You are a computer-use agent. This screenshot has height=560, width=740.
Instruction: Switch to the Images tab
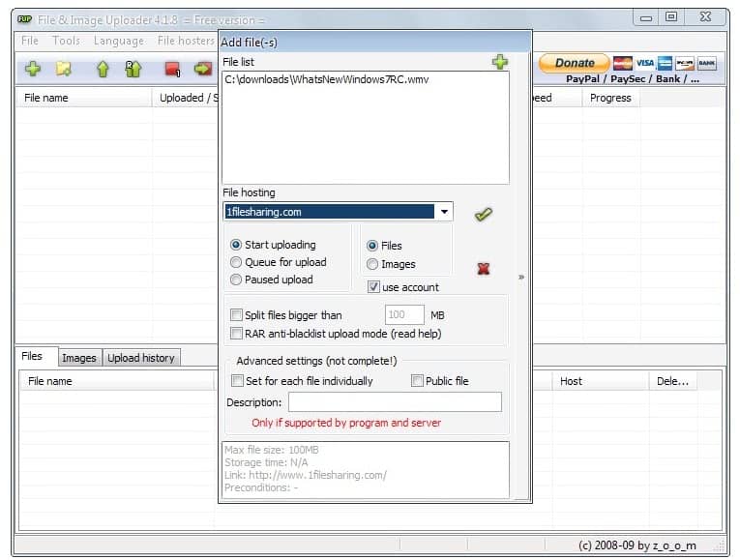point(78,358)
